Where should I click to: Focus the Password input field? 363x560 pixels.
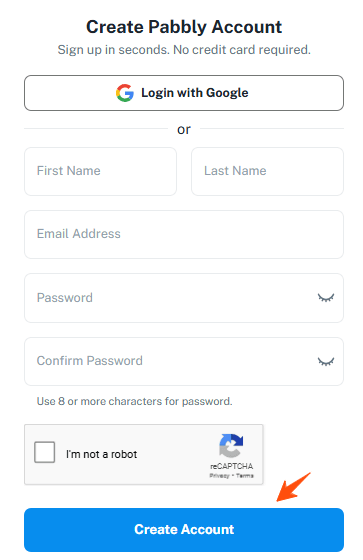click(184, 298)
